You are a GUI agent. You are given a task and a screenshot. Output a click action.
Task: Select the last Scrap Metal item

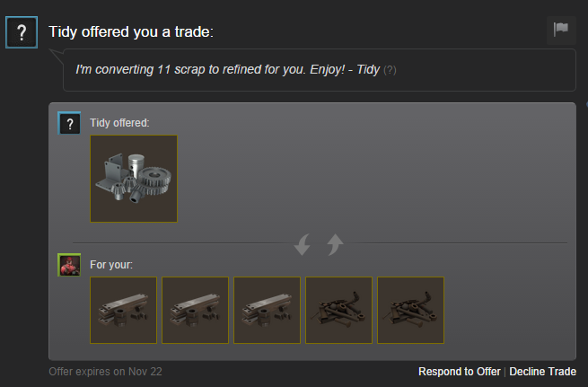(410, 310)
